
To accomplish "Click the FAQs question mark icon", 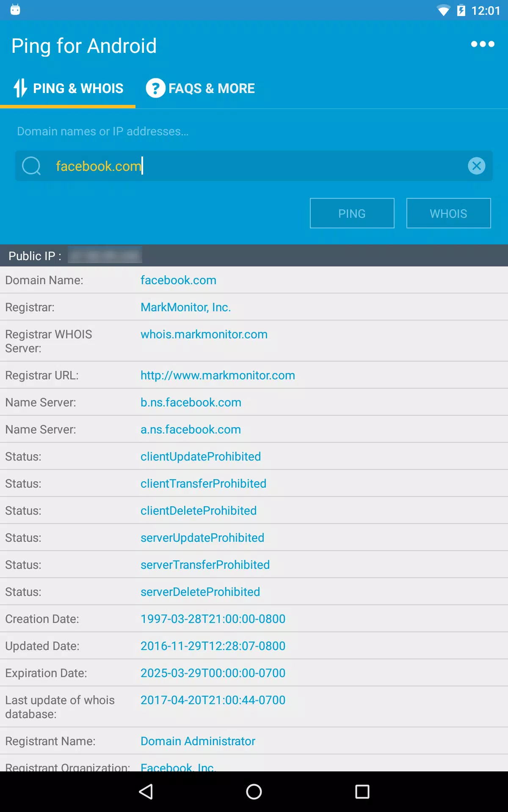I will (x=155, y=88).
